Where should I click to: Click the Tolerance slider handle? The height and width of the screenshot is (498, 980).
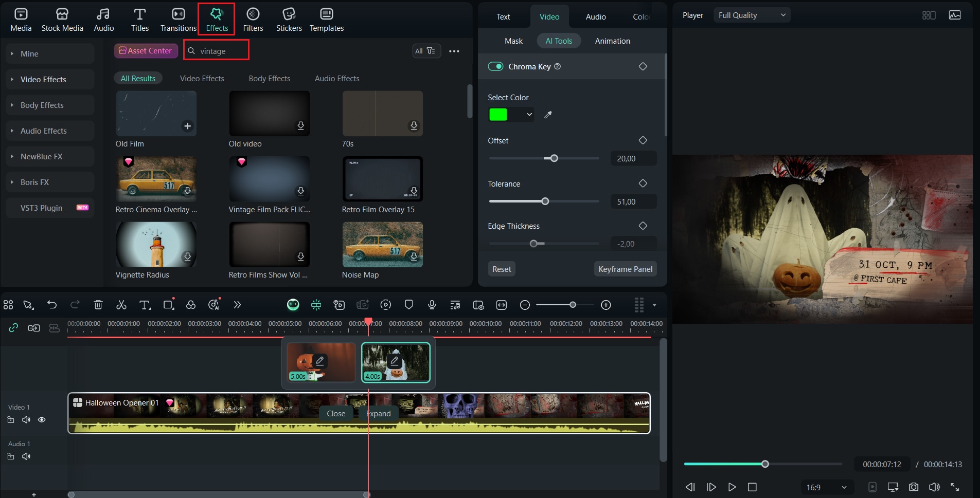[x=545, y=201]
